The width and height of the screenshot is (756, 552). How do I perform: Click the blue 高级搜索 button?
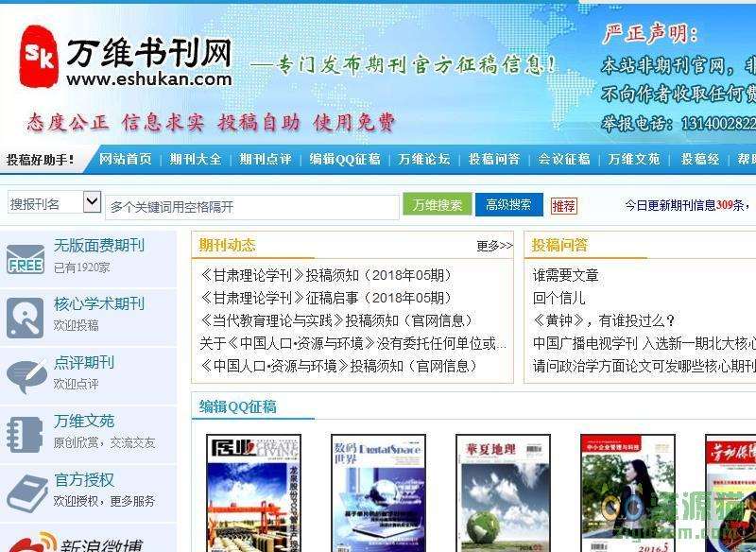[x=508, y=204]
